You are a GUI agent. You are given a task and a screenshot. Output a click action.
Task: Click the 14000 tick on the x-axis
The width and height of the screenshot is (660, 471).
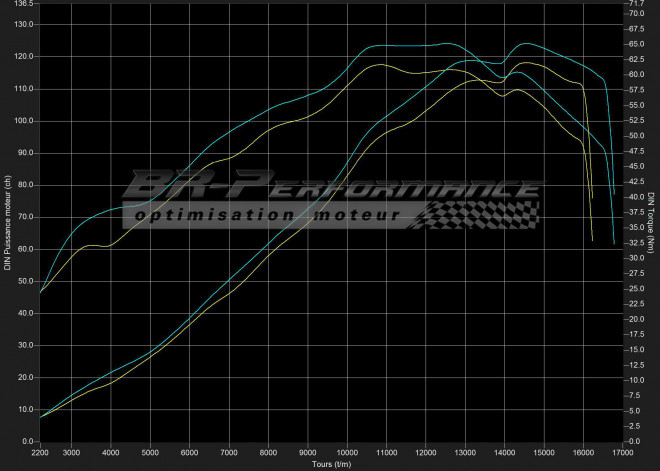504,452
